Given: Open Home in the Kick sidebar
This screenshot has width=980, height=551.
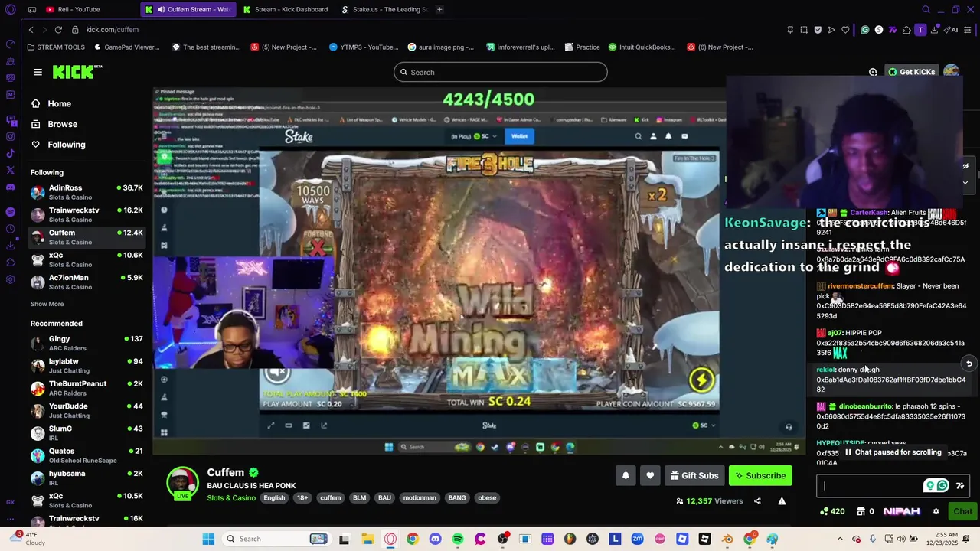Looking at the screenshot, I should (59, 104).
